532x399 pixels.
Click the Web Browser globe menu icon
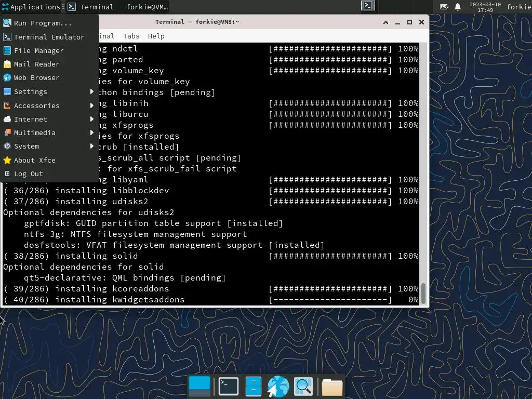[x=7, y=78]
